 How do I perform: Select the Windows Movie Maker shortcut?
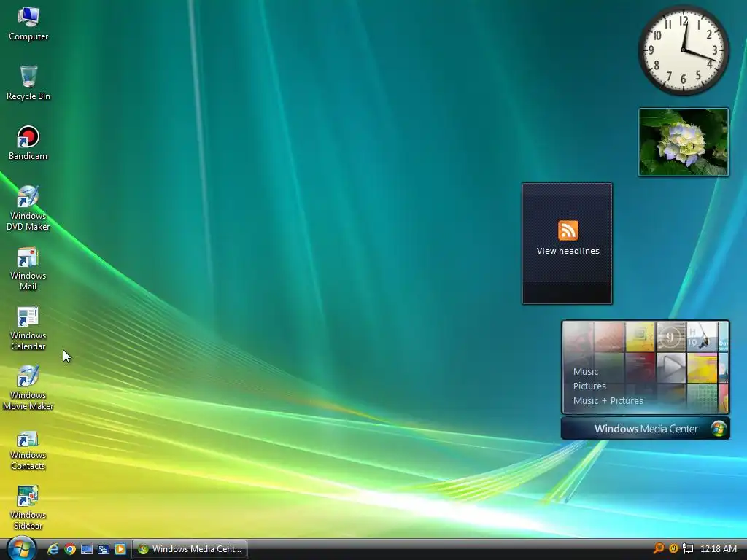pyautogui.click(x=28, y=388)
